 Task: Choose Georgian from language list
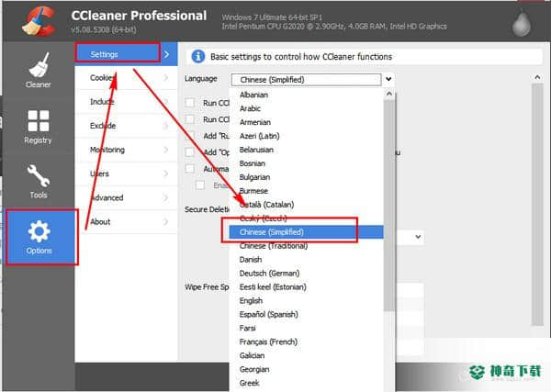click(x=306, y=369)
